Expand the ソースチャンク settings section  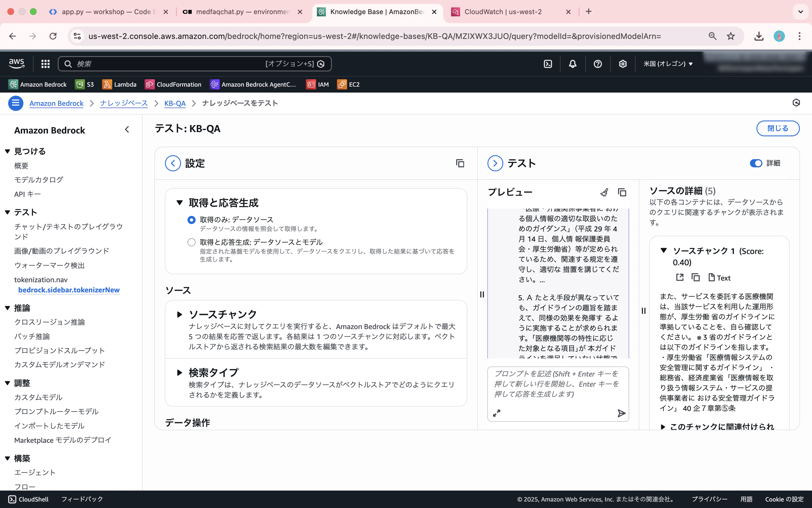(x=180, y=314)
